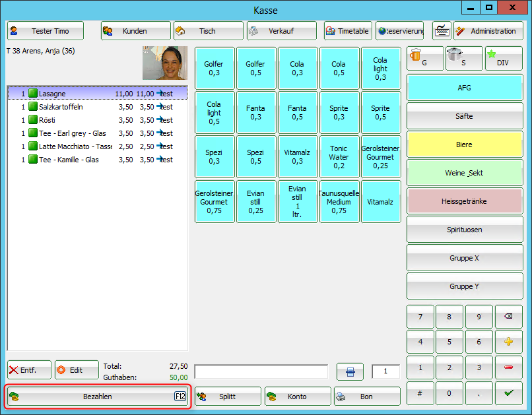Click the yellow plus icon on numpad

click(508, 342)
